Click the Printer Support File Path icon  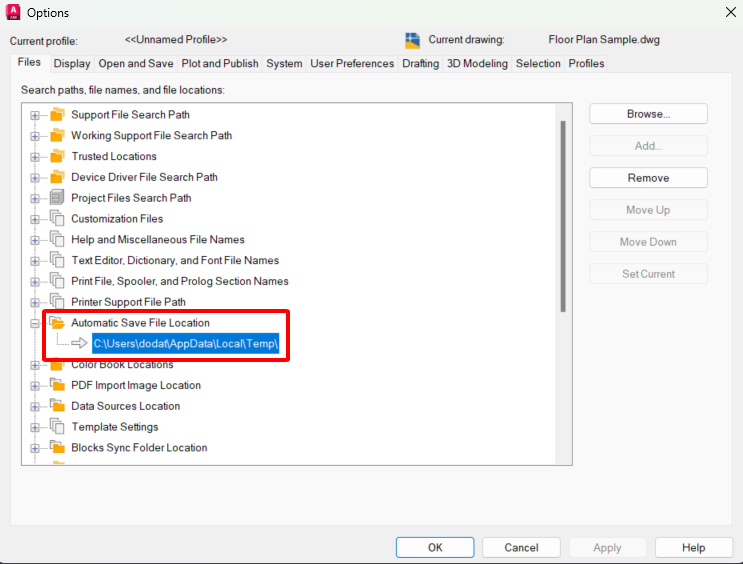(x=57, y=302)
